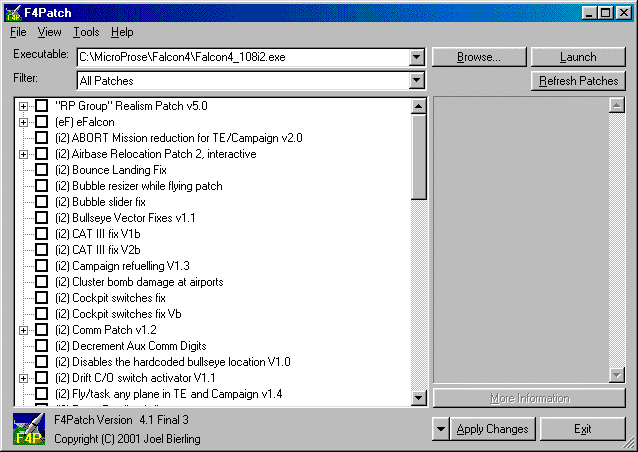This screenshot has height=452, width=638.
Task: Enable the "RP Group" Realism Patch v5.0 checkbox
Action: tap(41, 106)
